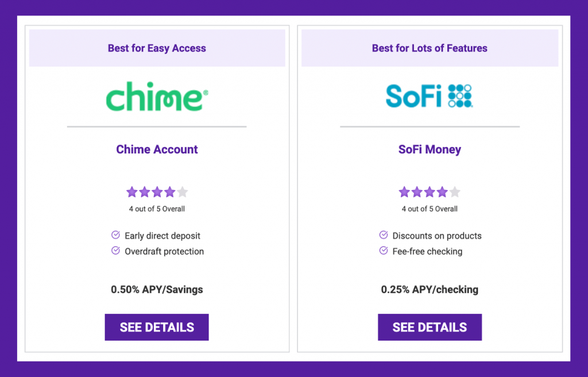Click checkmark icon beside Overdraft protection
The width and height of the screenshot is (588, 377).
click(115, 251)
